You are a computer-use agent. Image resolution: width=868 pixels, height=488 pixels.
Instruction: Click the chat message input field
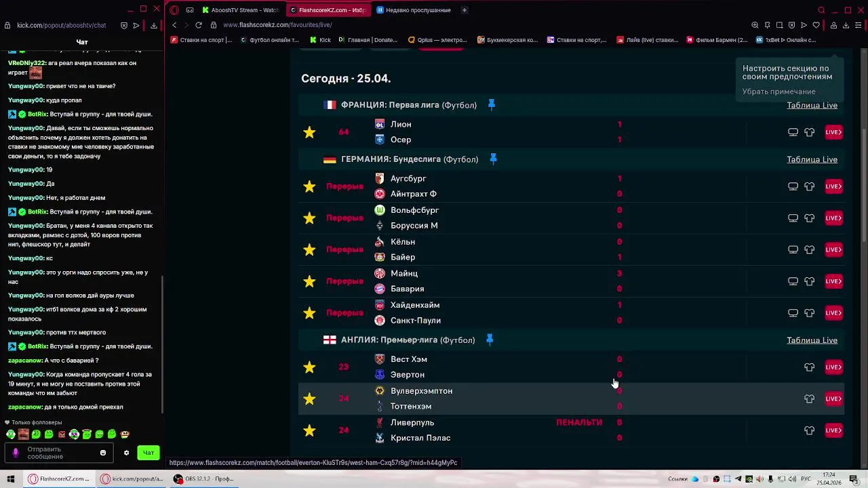[x=60, y=453]
